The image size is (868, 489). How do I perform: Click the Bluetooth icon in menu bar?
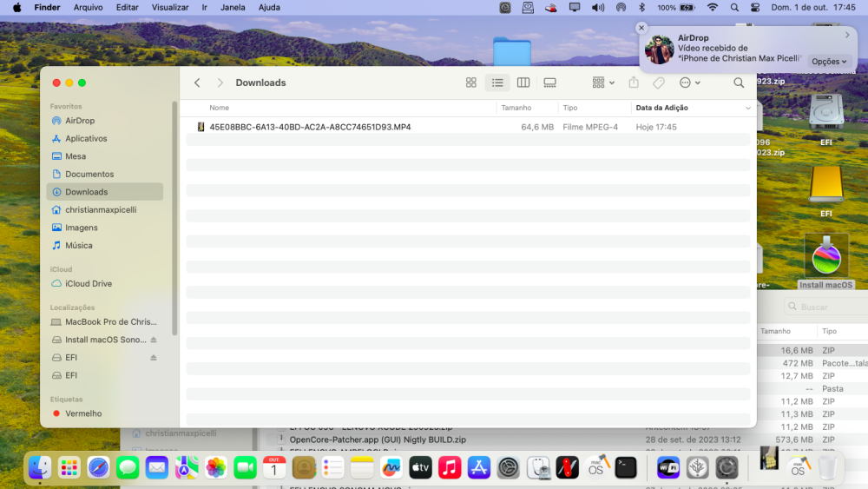641,7
